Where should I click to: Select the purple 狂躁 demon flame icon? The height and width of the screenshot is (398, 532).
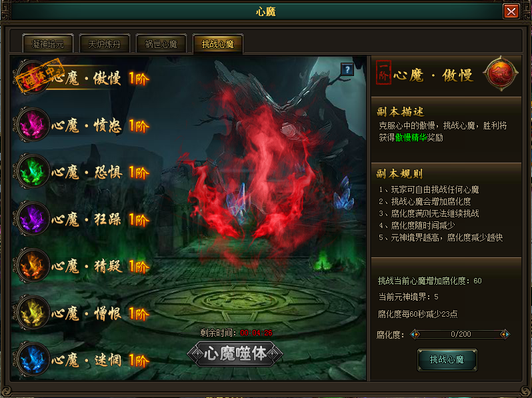point(33,219)
